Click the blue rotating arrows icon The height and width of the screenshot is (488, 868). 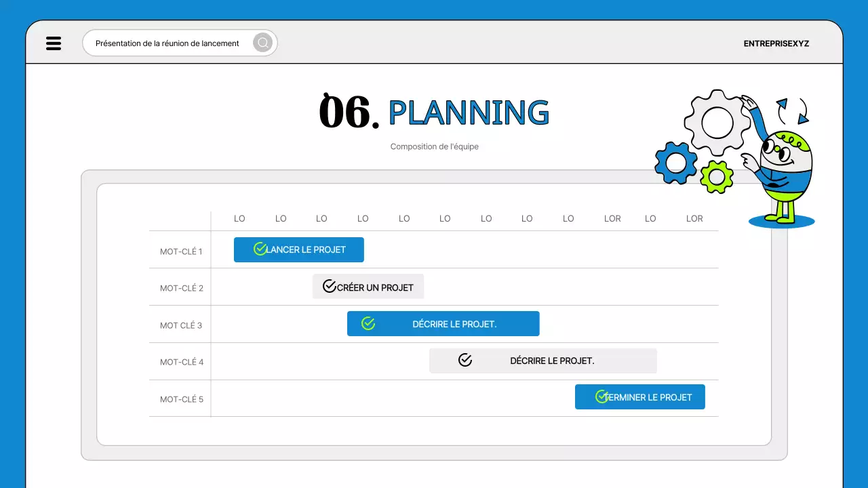click(x=793, y=112)
